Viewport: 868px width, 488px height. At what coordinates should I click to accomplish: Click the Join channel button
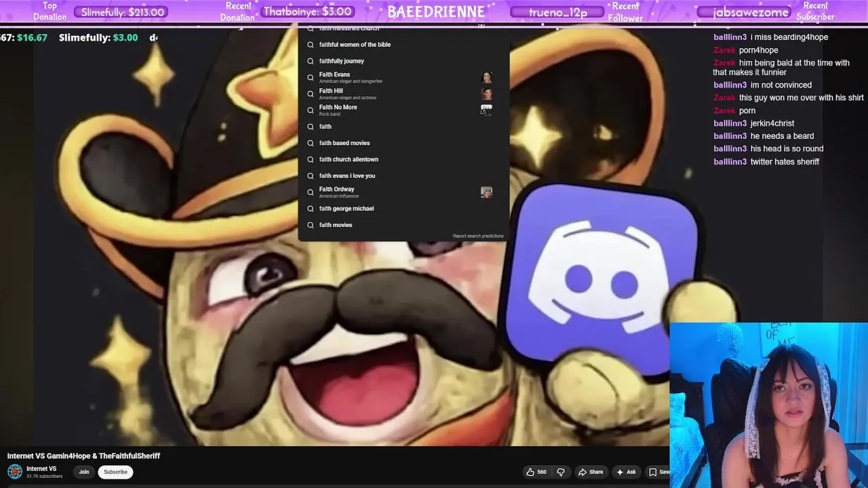pyautogui.click(x=84, y=472)
